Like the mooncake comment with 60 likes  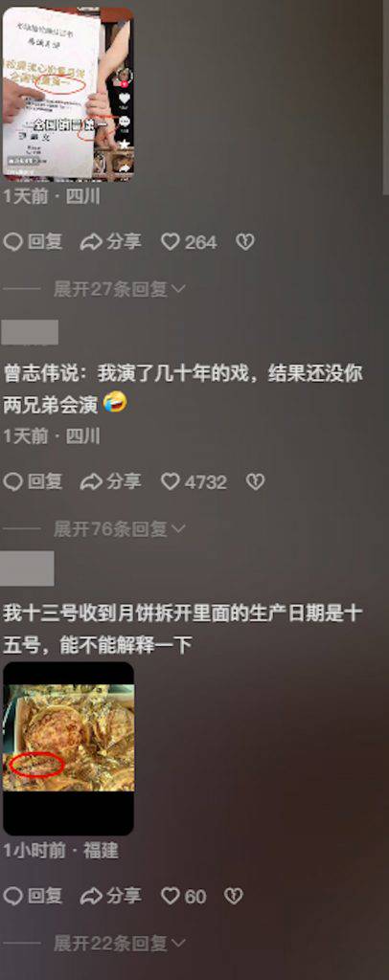pyautogui.click(x=183, y=897)
